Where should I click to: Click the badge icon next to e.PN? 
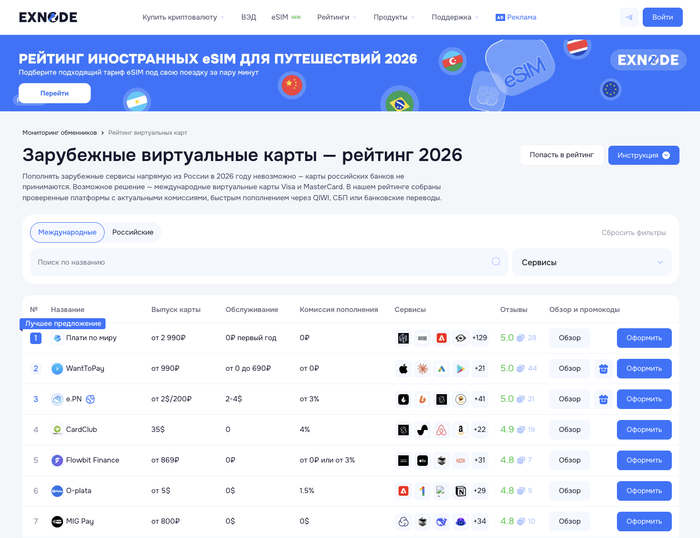pos(90,399)
